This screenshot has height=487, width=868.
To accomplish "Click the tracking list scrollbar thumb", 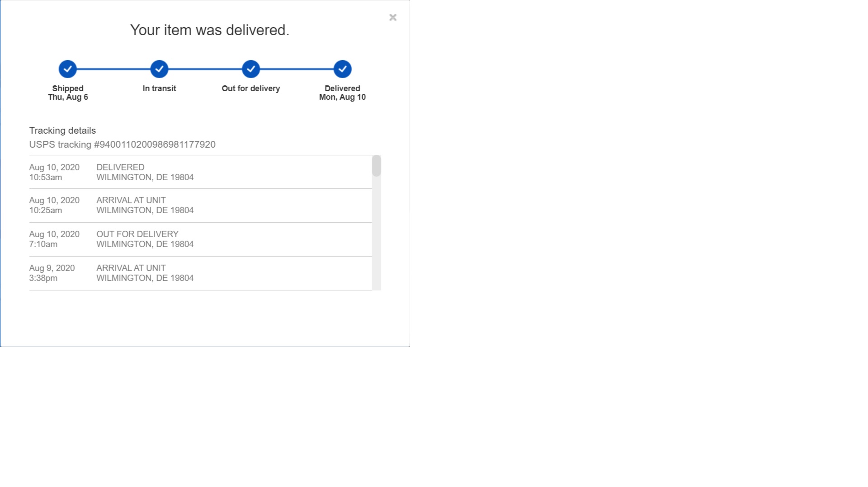I will (x=376, y=166).
